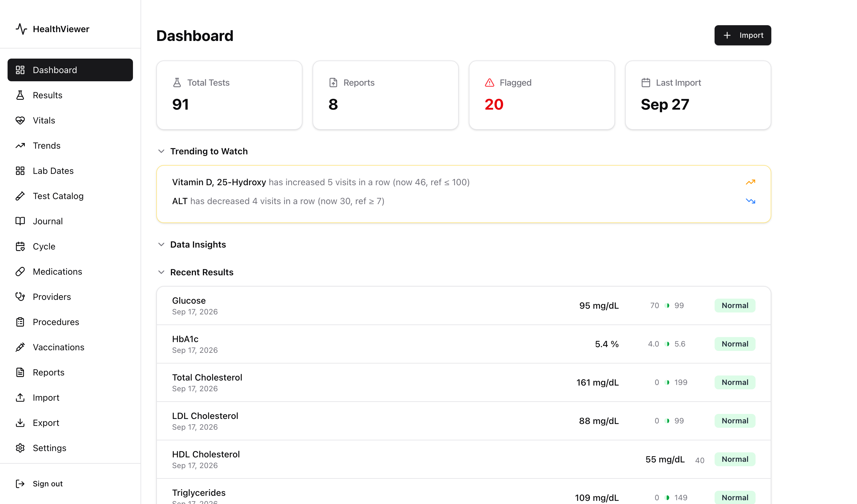Click the HbA1c range indicator dot
The image size is (857, 504).
click(667, 344)
